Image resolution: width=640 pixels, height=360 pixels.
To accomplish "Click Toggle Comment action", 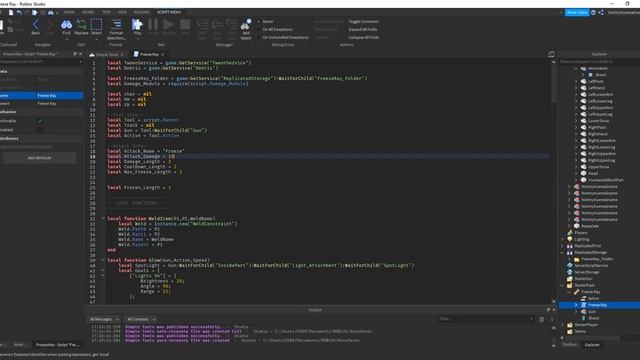I will [x=363, y=22].
